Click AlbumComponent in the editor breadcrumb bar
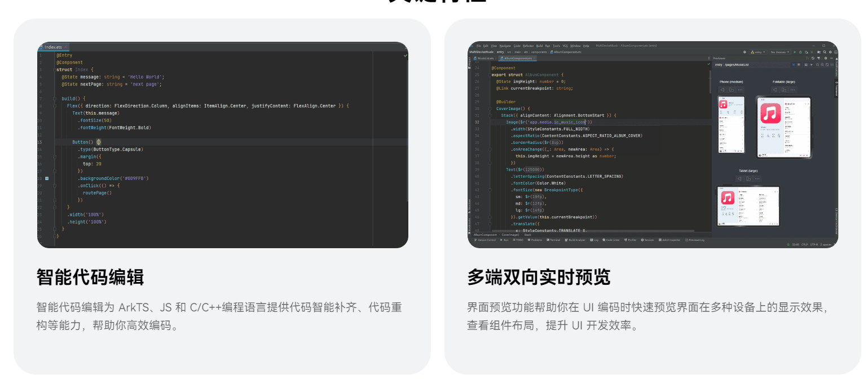Image resolution: width=868 pixels, height=383 pixels. [485, 235]
